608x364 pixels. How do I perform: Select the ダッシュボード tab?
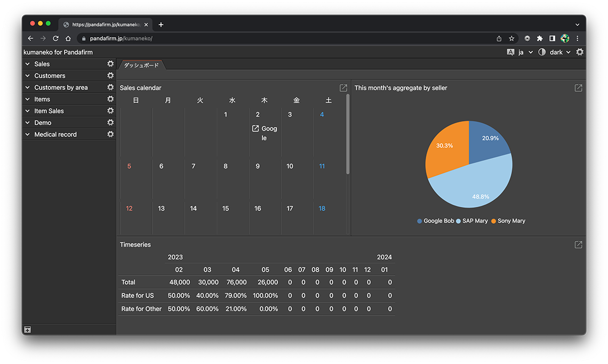(x=141, y=65)
